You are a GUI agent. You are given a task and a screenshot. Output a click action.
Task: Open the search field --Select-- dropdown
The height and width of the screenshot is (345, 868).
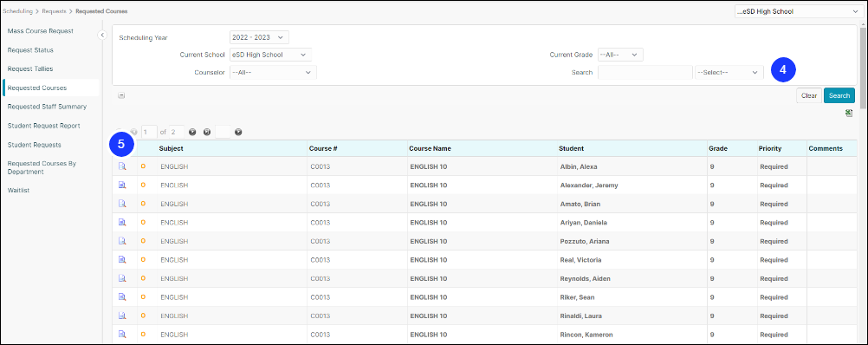[x=729, y=72]
